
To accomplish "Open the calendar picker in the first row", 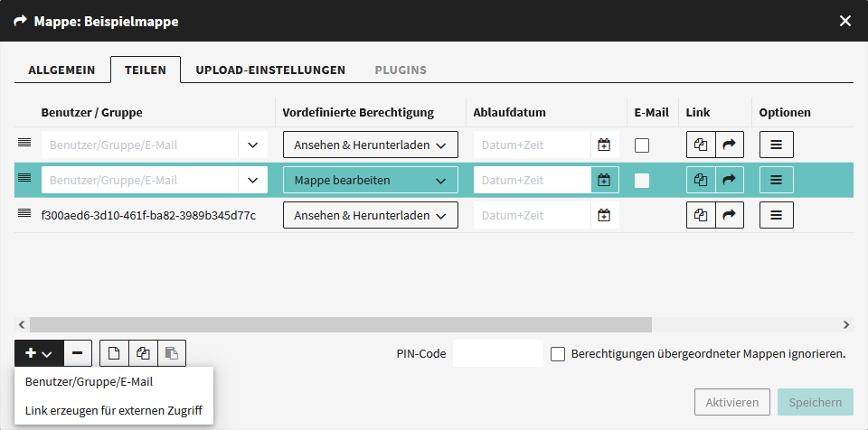I will coord(605,145).
